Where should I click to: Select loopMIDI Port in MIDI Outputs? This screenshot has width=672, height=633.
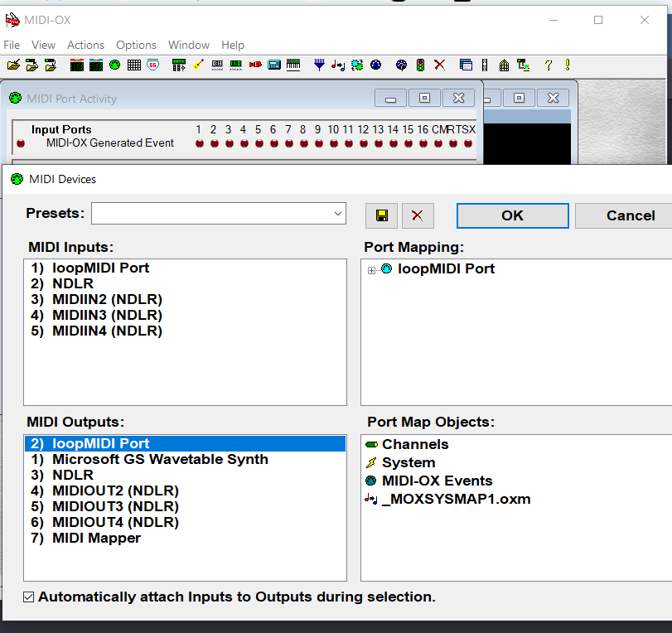[185, 443]
